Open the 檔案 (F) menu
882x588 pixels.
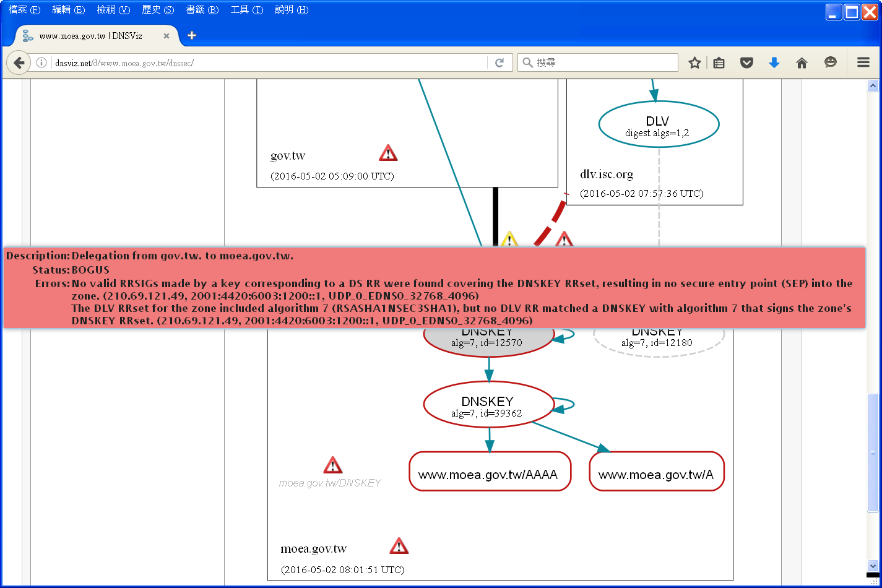(24, 10)
